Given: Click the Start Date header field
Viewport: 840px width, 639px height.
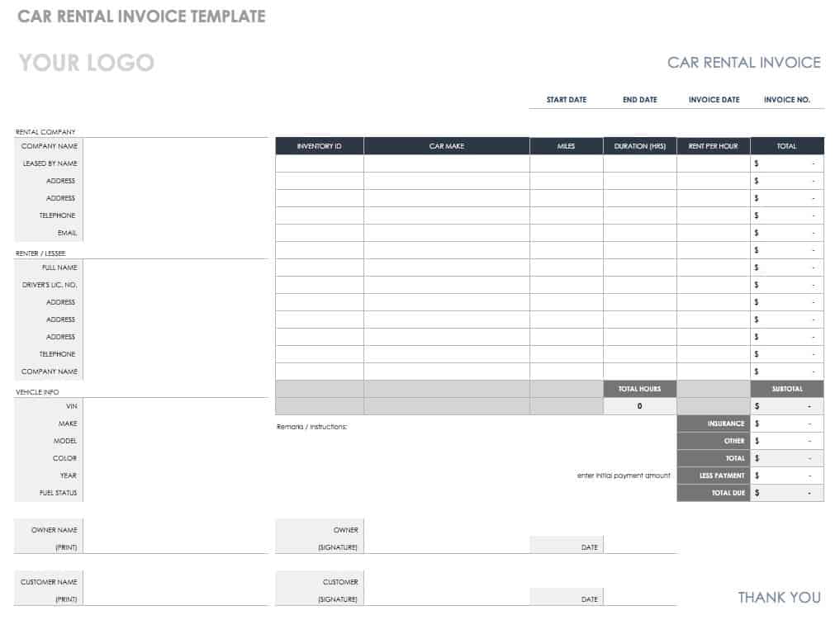Looking at the screenshot, I should point(566,100).
